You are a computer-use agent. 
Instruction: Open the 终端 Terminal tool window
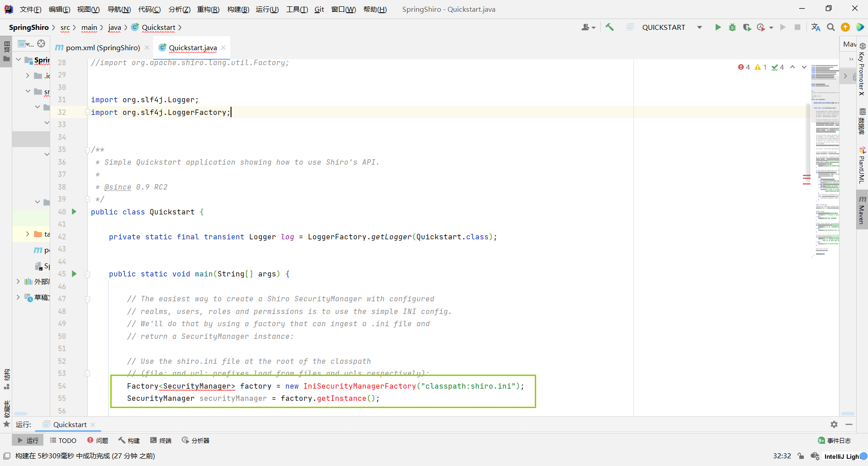point(160,440)
